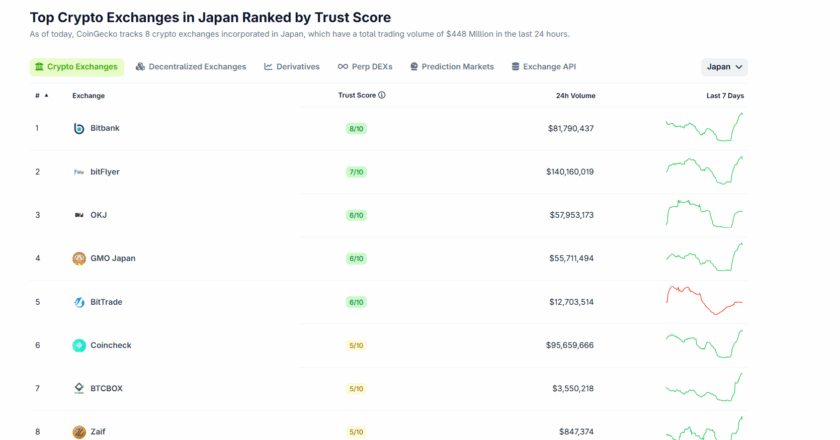Click the $55,711,494 volume value
The image size is (840, 440).
pos(572,258)
